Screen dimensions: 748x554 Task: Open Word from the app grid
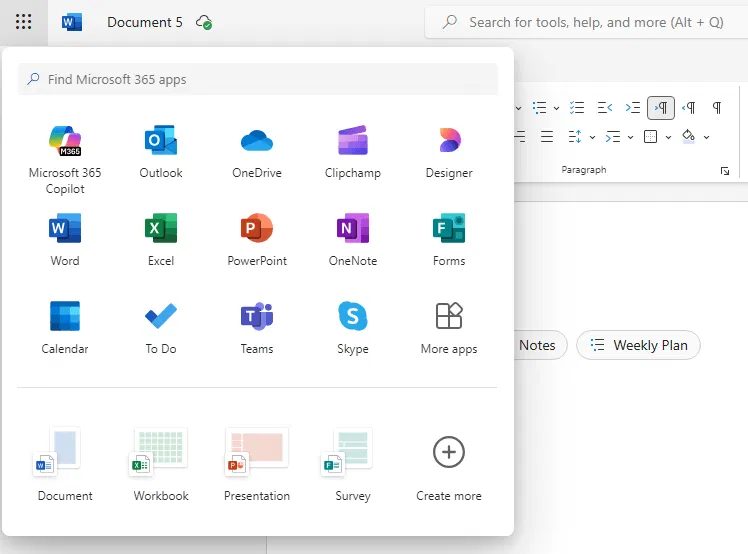65,240
